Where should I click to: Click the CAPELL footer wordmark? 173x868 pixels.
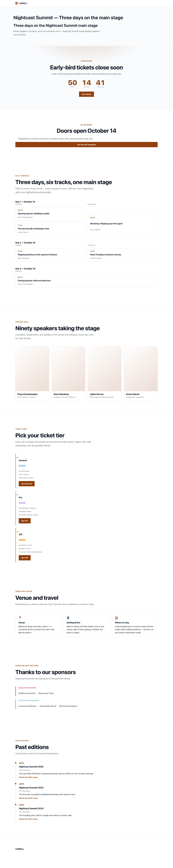20,849
